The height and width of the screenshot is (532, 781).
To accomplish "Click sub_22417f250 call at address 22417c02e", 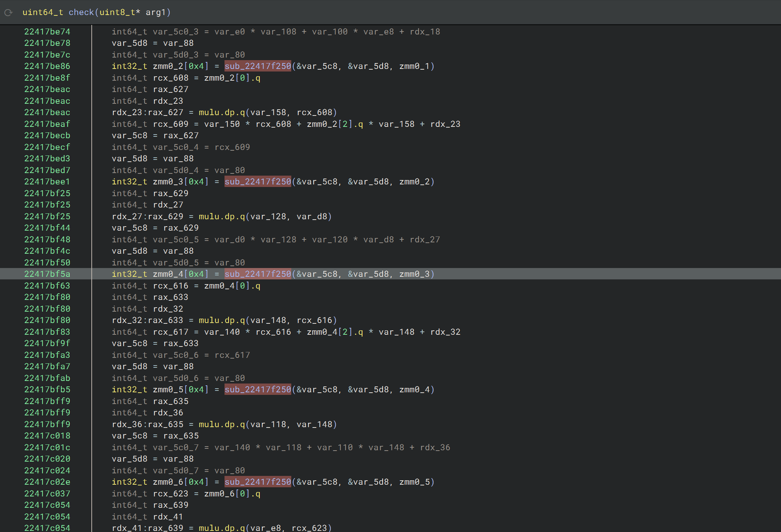I will pyautogui.click(x=257, y=482).
